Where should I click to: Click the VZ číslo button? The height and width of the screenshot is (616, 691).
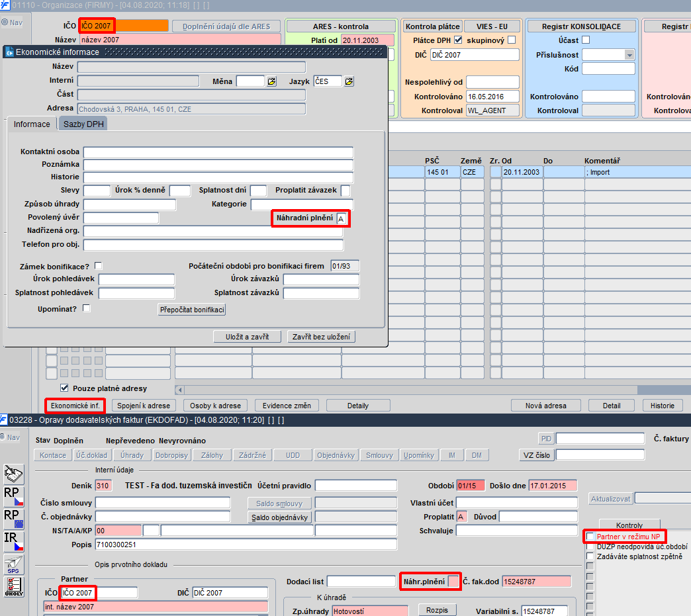(536, 455)
